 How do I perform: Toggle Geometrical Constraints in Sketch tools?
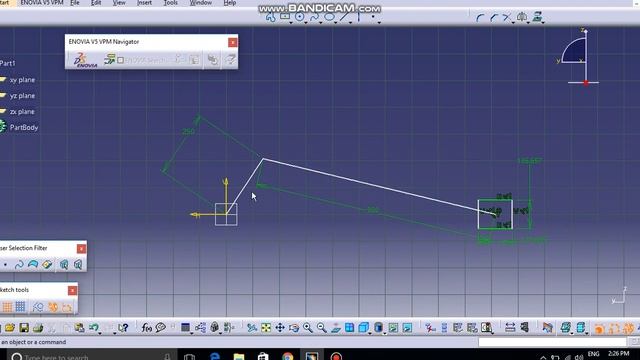[53, 307]
